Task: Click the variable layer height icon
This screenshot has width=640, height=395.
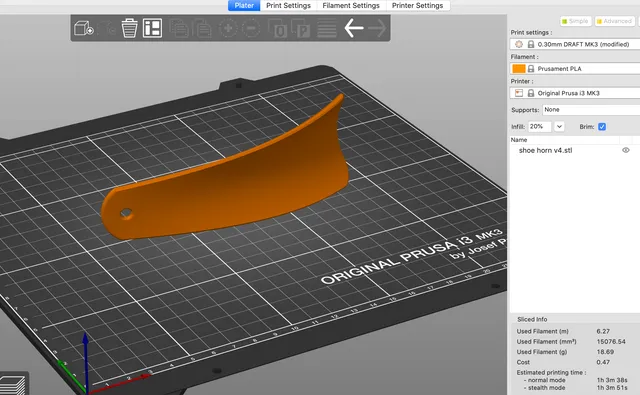Action: point(327,28)
